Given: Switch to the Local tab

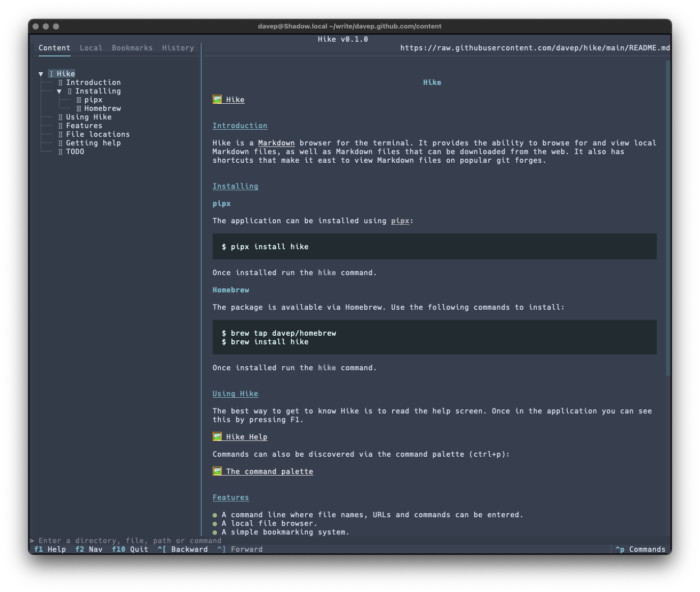Looking at the screenshot, I should pyautogui.click(x=91, y=47).
